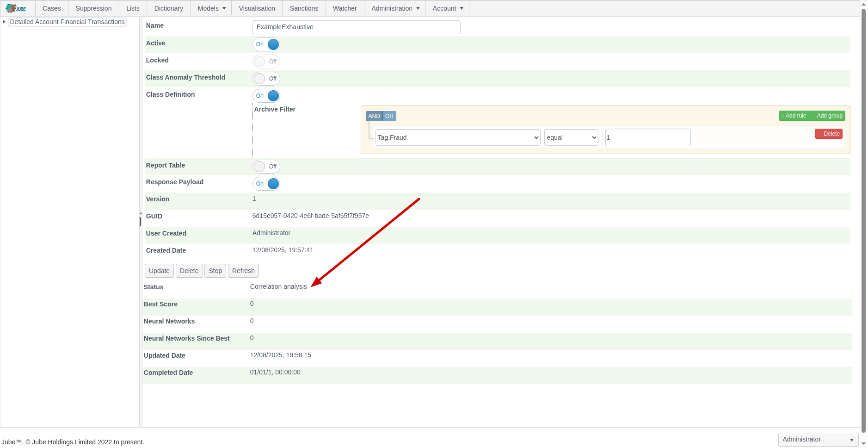Click the vertical page scrollbar
The height and width of the screenshot is (448, 868).
click(863, 220)
